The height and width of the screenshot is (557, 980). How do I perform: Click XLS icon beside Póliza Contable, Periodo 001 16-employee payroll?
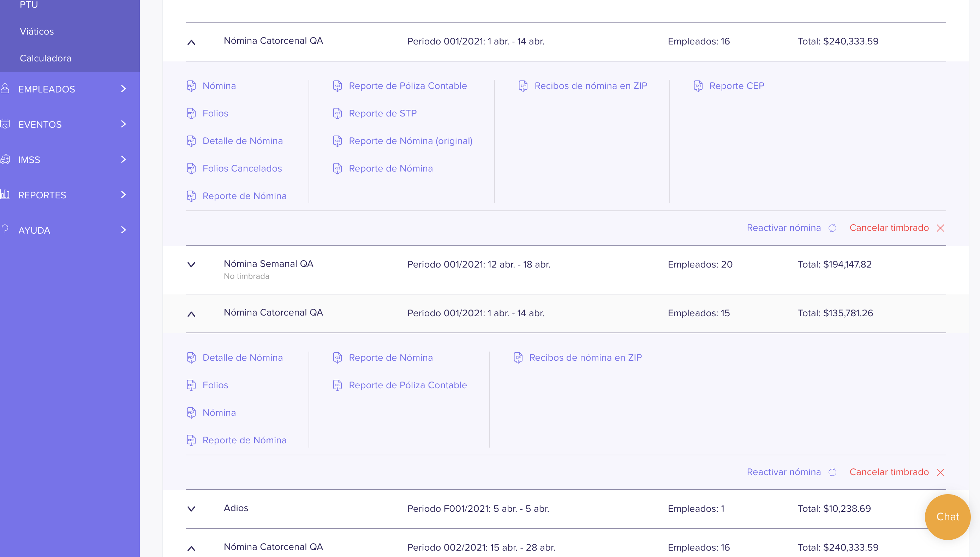337,86
